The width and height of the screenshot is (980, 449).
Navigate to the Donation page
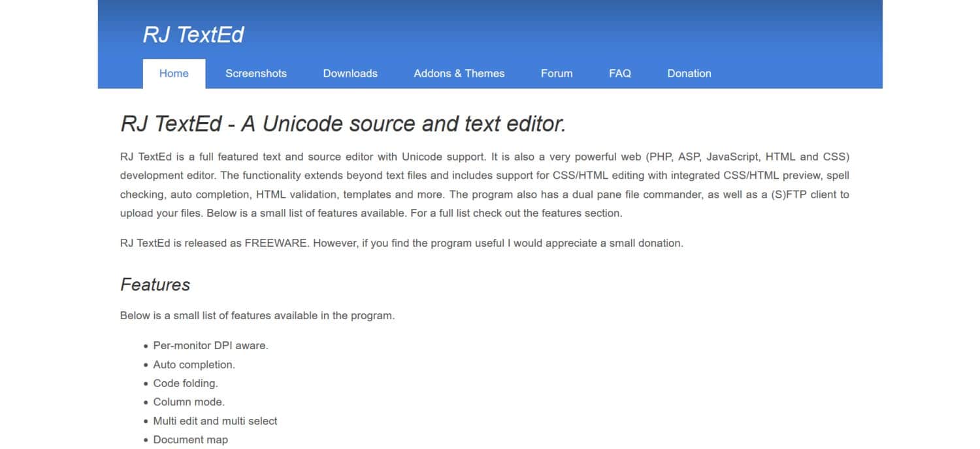click(x=689, y=74)
